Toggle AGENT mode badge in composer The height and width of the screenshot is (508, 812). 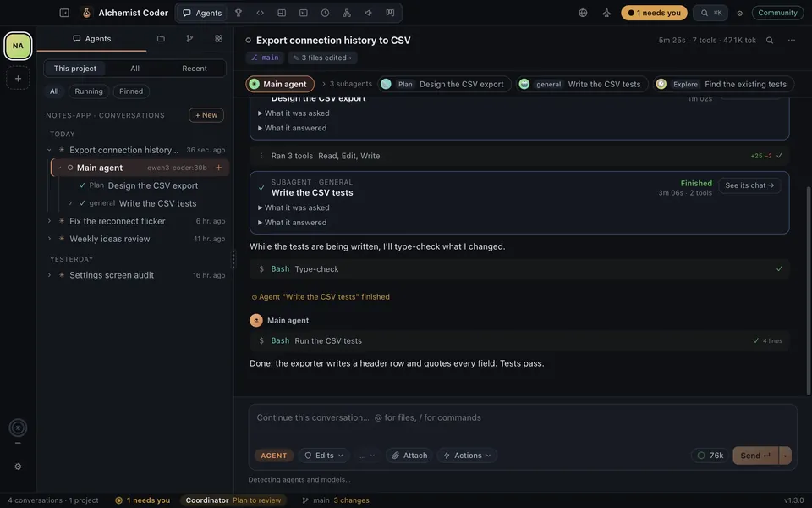click(x=273, y=456)
